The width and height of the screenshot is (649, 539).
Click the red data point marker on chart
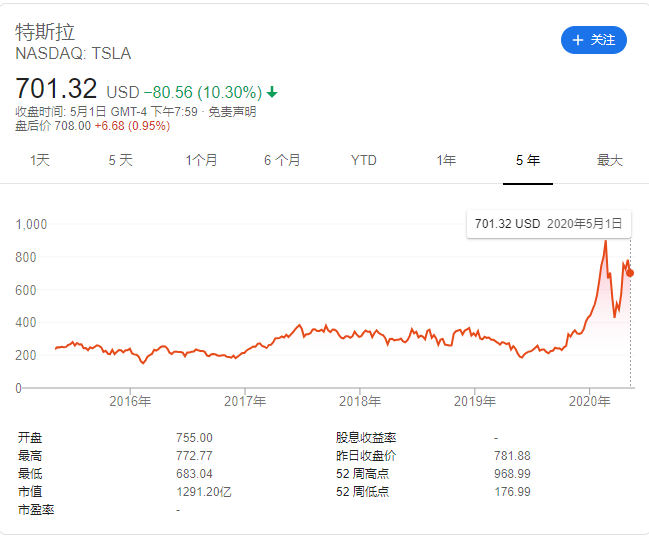(630, 273)
